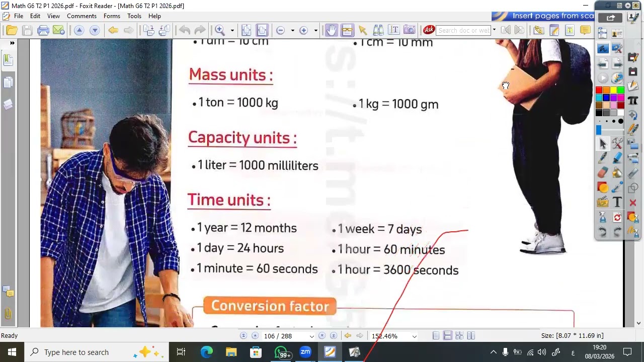This screenshot has width=644, height=362.
Task: Select the pencil annotation tool in the main toolbar
Action: [554, 31]
